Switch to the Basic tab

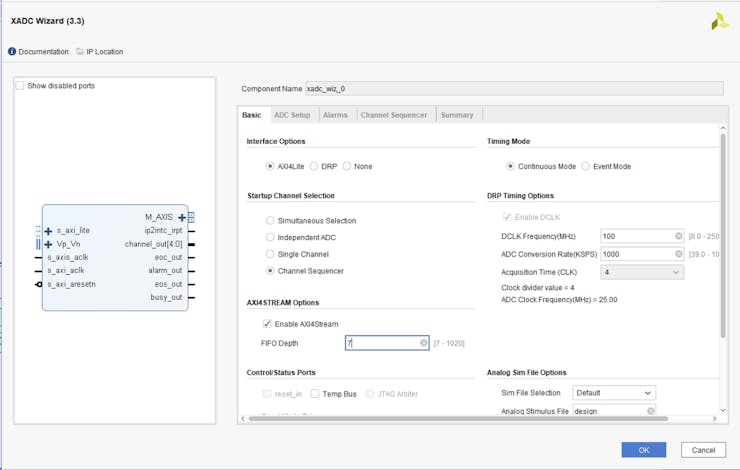(252, 115)
